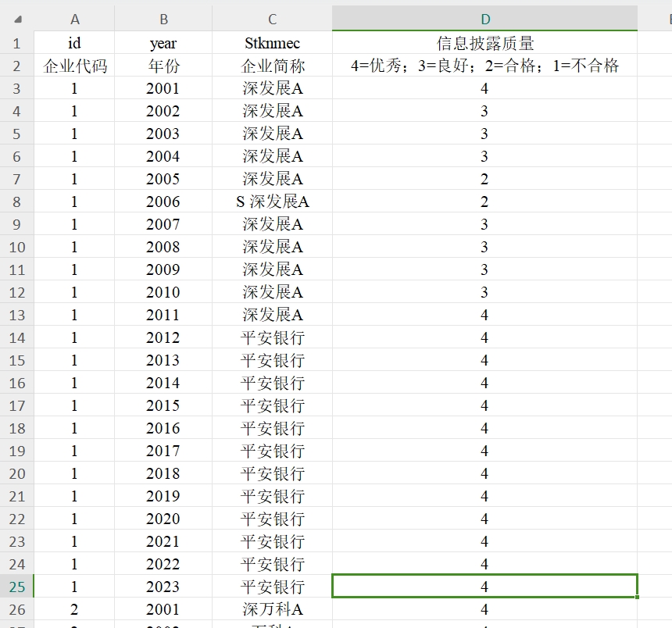Select the year 2009 cell
The image size is (672, 628).
(x=163, y=269)
